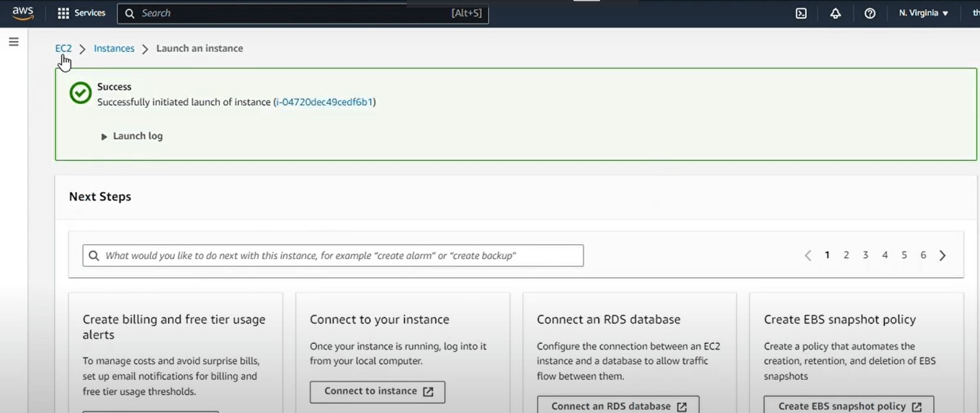Click the EC2 breadcrumb link

tap(63, 48)
